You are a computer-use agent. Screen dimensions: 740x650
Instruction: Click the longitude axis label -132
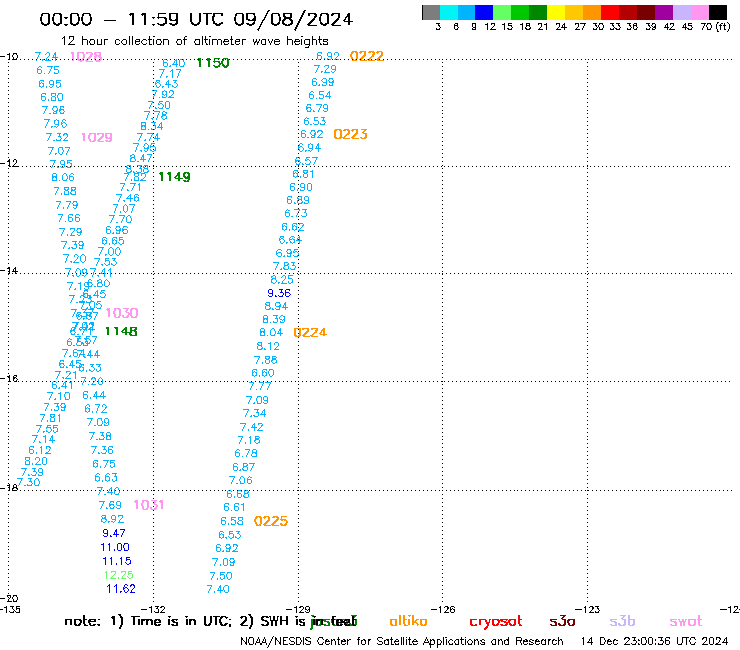(x=154, y=609)
